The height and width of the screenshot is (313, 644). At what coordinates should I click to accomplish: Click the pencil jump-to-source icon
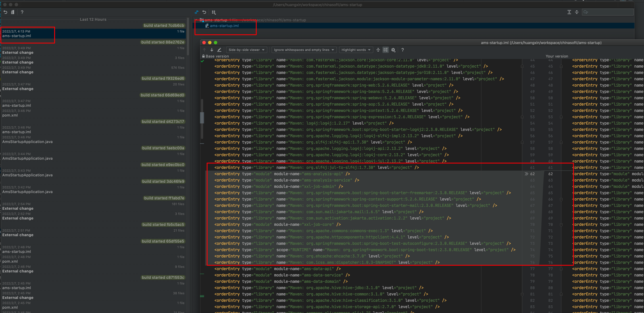(219, 50)
